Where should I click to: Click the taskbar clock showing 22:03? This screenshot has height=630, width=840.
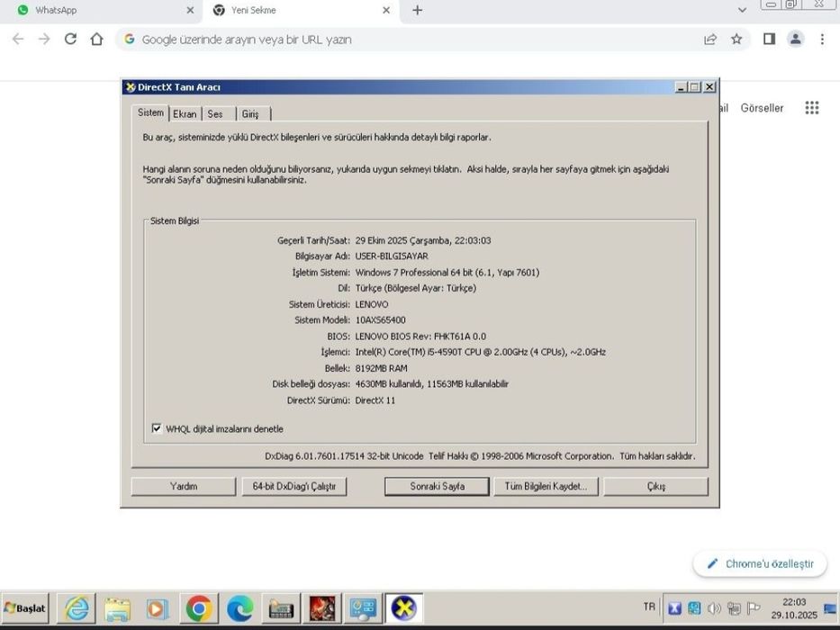(x=794, y=608)
